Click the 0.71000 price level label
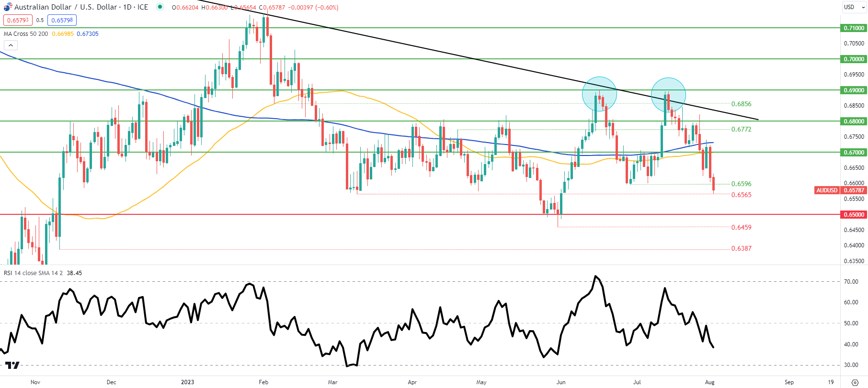868x388 pixels. 854,28
